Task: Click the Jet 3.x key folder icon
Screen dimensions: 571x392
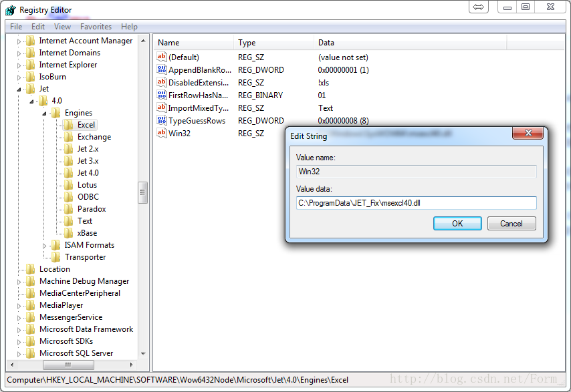Action: coord(68,161)
